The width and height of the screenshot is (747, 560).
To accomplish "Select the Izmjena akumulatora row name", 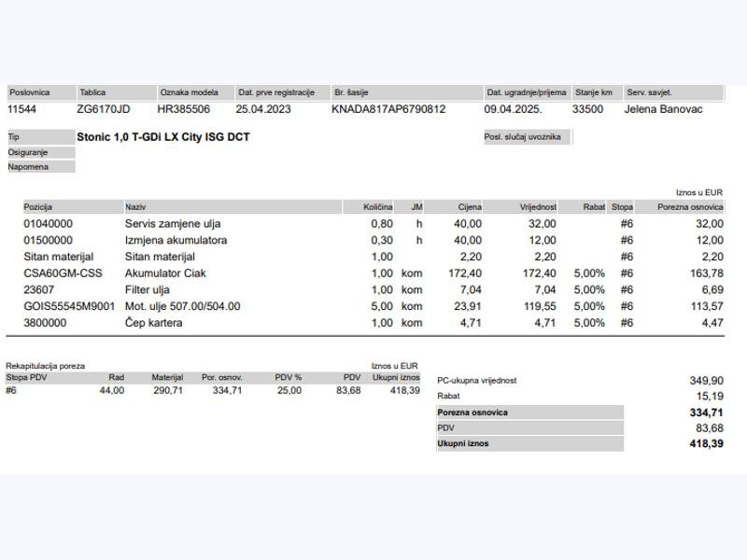I will pos(176,240).
